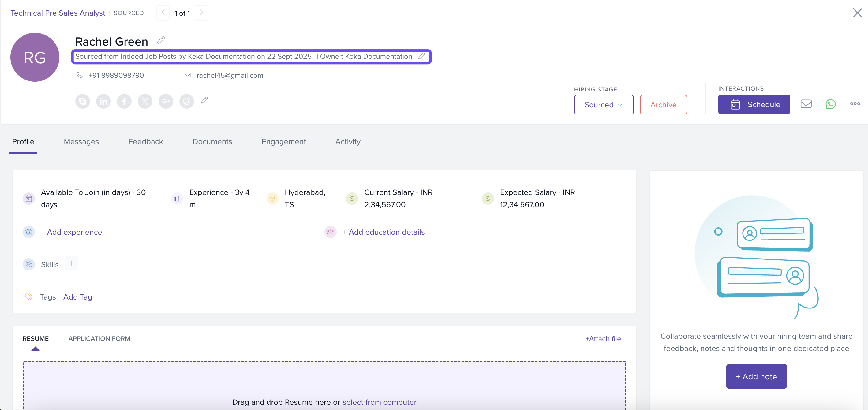Image resolution: width=868 pixels, height=410 pixels.
Task: Click the Facebook social profile icon
Action: click(124, 101)
